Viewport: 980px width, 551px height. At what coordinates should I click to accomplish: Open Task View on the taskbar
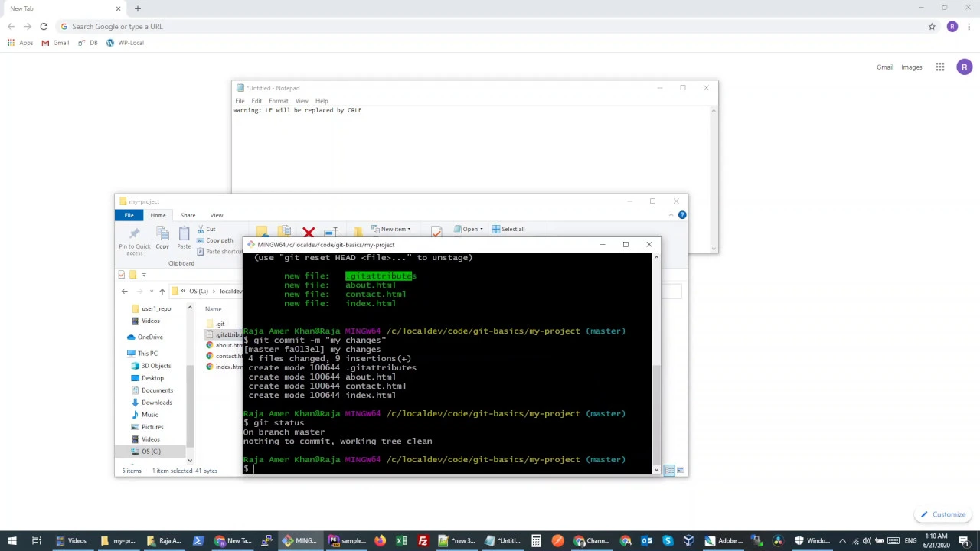click(x=36, y=541)
